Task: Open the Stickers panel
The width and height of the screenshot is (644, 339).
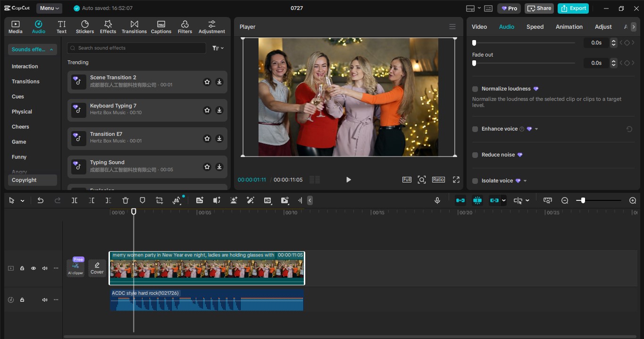Action: pos(85,26)
